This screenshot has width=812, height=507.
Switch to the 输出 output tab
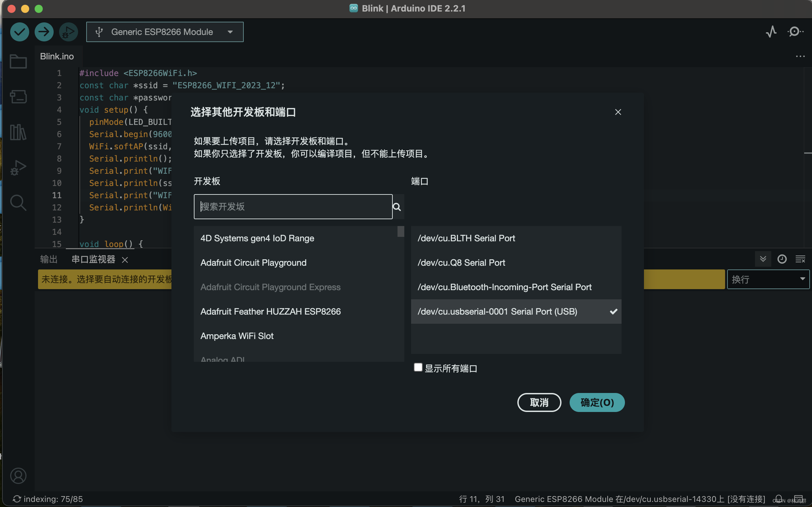coord(49,259)
